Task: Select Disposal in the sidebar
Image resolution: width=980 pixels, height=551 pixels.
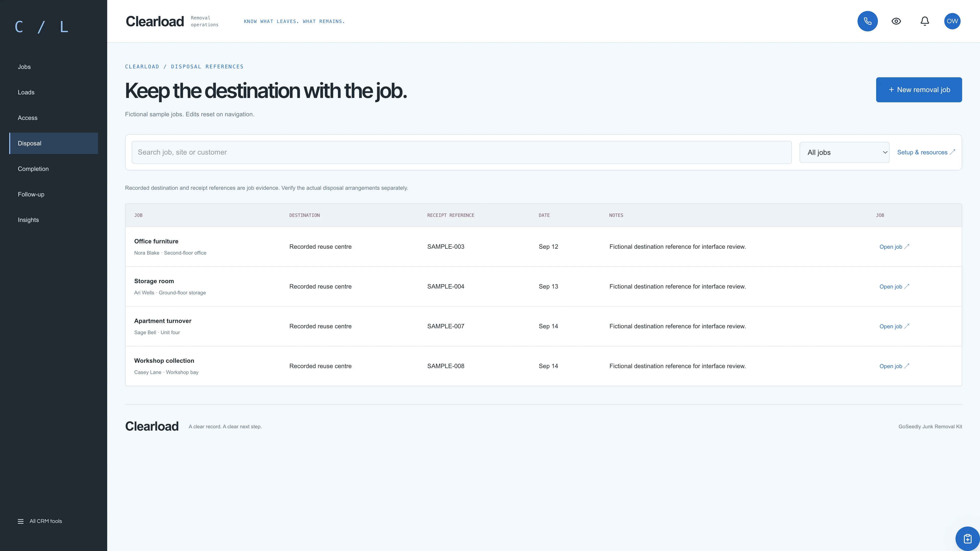Action: click(54, 143)
